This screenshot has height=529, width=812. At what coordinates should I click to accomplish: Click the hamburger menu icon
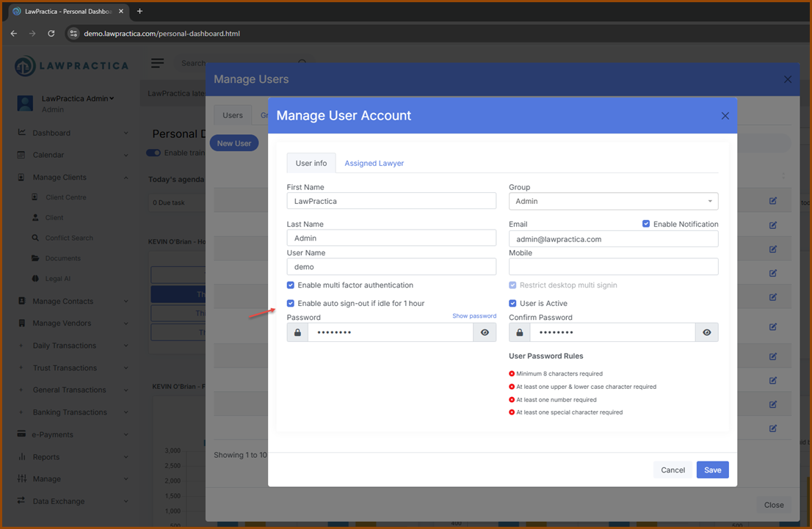(157, 63)
